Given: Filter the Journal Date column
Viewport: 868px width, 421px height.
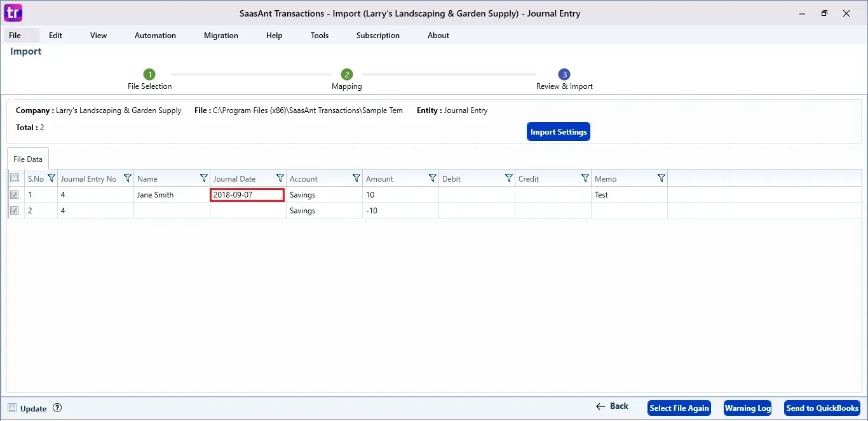Looking at the screenshot, I should [x=280, y=178].
